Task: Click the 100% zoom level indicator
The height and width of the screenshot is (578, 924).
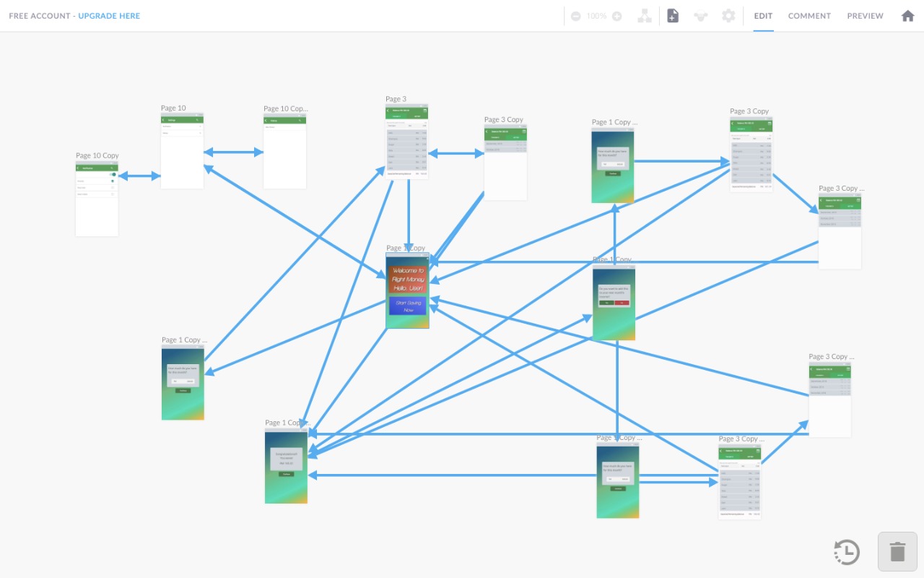Action: (596, 16)
